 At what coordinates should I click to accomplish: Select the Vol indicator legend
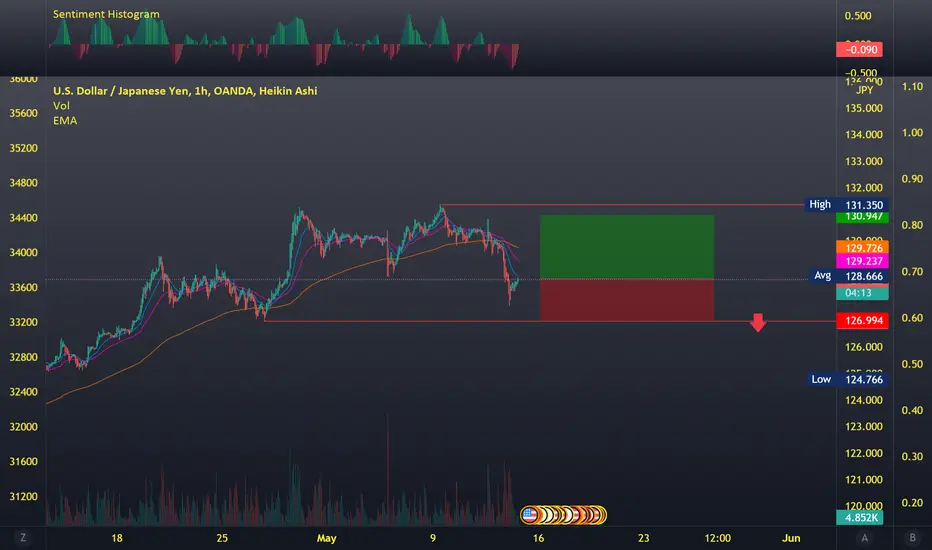click(61, 105)
